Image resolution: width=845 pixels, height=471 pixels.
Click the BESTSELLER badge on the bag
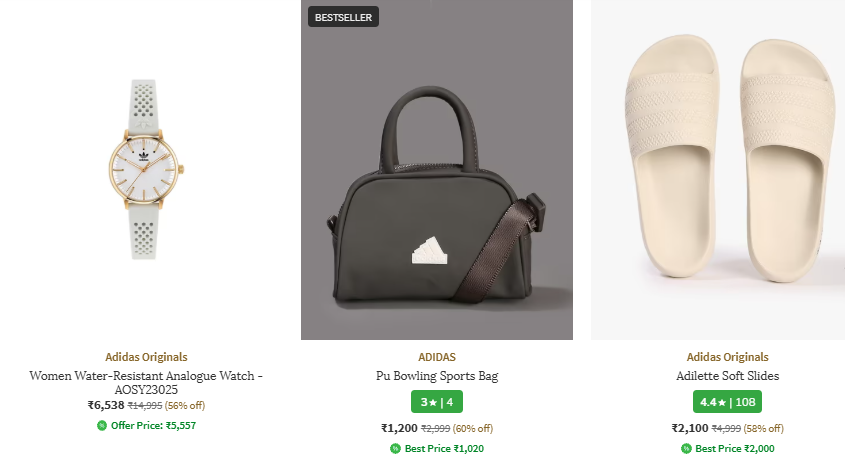[343, 16]
